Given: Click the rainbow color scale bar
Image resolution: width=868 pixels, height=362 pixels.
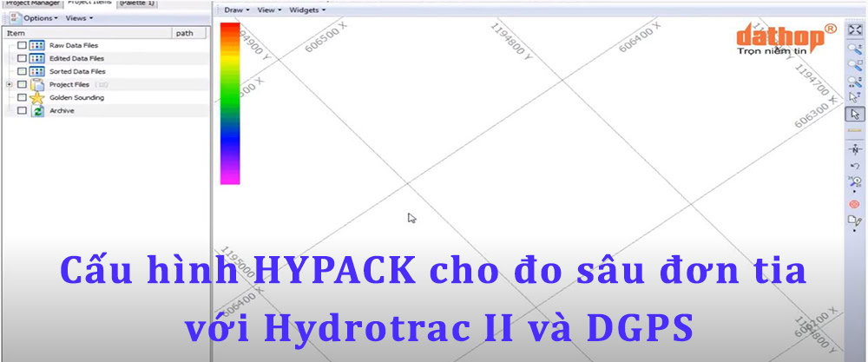Looking at the screenshot, I should point(230,102).
